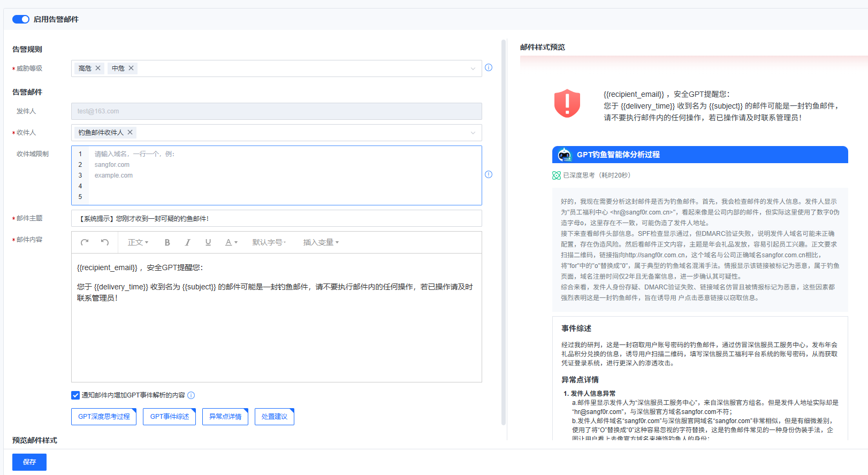Remove the 高危 tag from threat level
Screen dimensions: 868x475
click(x=98, y=68)
